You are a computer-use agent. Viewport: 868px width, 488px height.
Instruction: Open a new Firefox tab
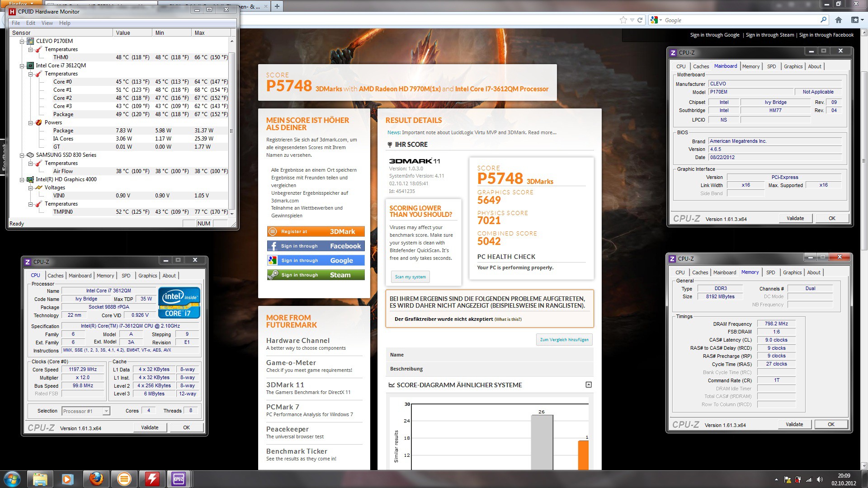click(277, 6)
